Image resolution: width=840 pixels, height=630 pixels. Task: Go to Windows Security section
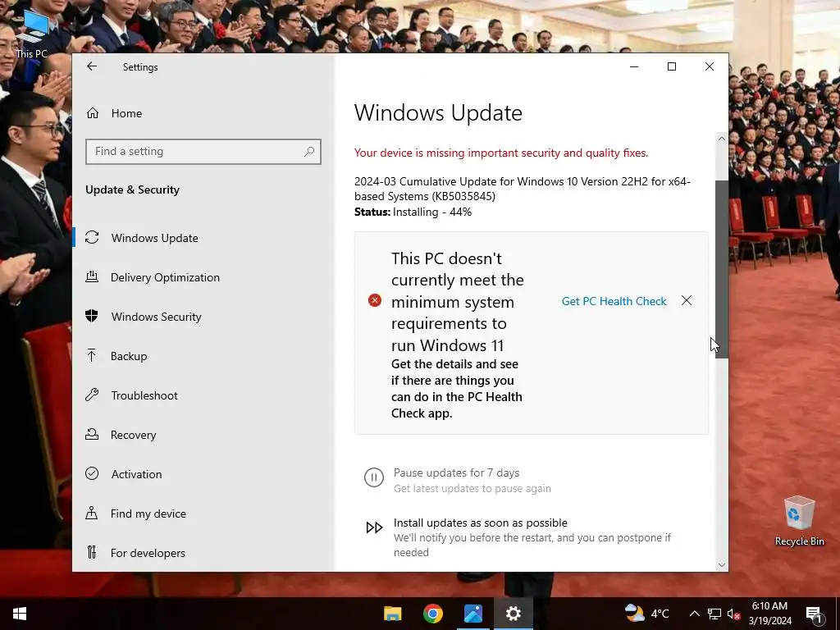tap(157, 317)
